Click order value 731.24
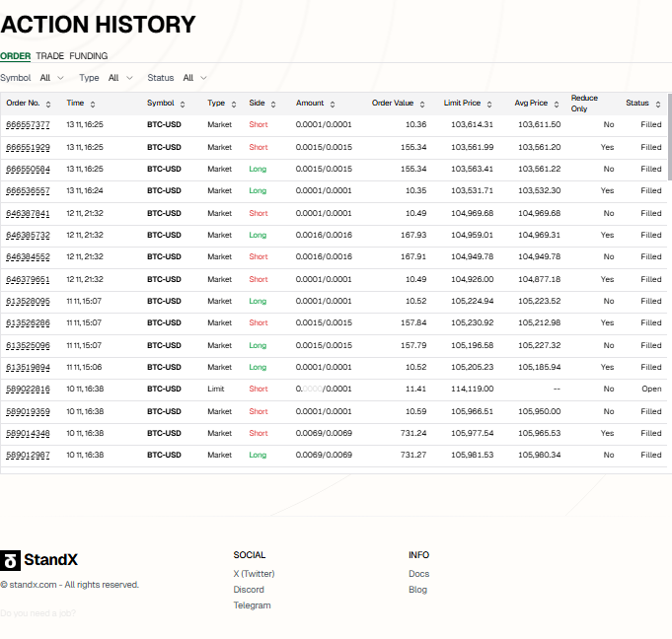The image size is (672, 639). (413, 434)
